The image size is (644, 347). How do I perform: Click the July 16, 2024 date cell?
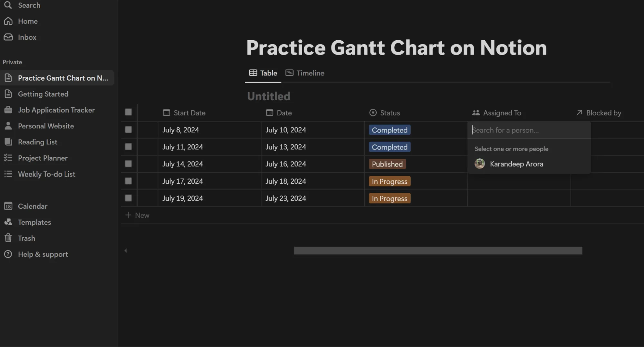click(312, 164)
